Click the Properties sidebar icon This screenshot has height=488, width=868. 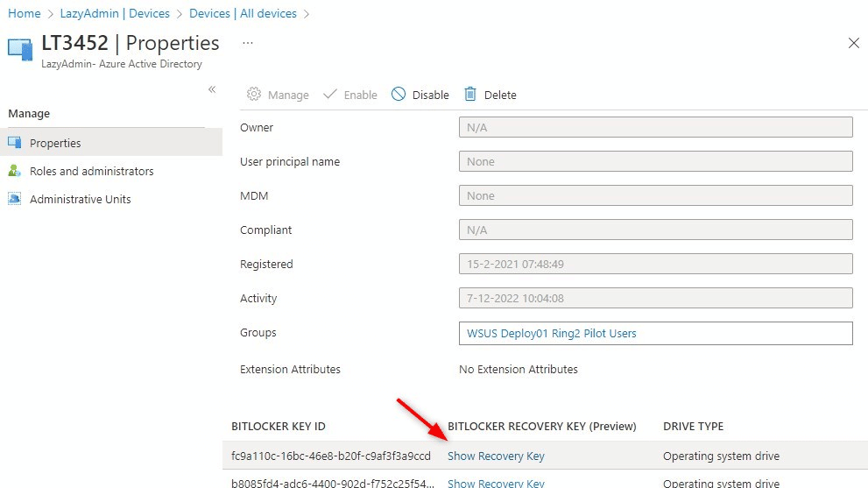pyautogui.click(x=14, y=142)
